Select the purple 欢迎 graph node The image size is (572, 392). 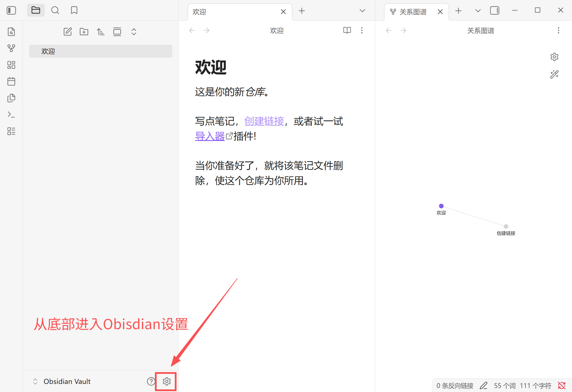(x=441, y=206)
